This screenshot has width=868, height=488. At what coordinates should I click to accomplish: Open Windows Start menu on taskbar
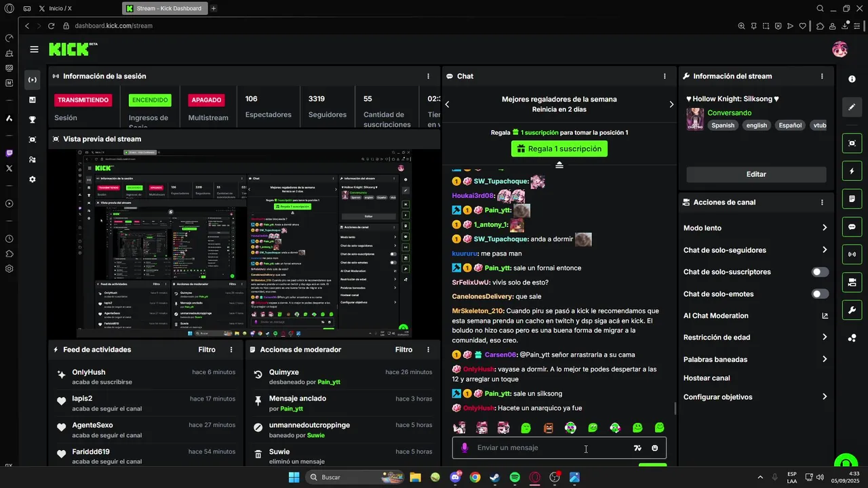pyautogui.click(x=294, y=477)
